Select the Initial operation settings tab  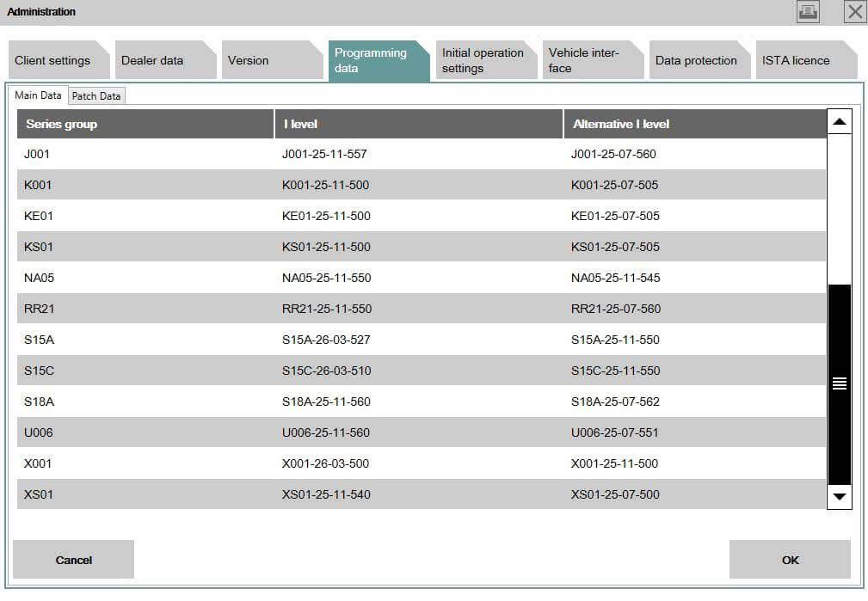483,61
